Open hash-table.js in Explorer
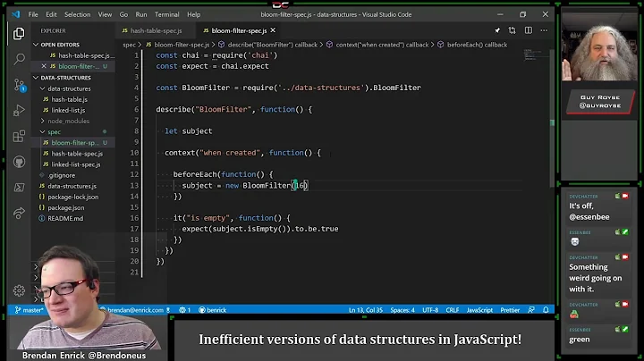Image resolution: width=644 pixels, height=361 pixels. pyautogui.click(x=73, y=99)
